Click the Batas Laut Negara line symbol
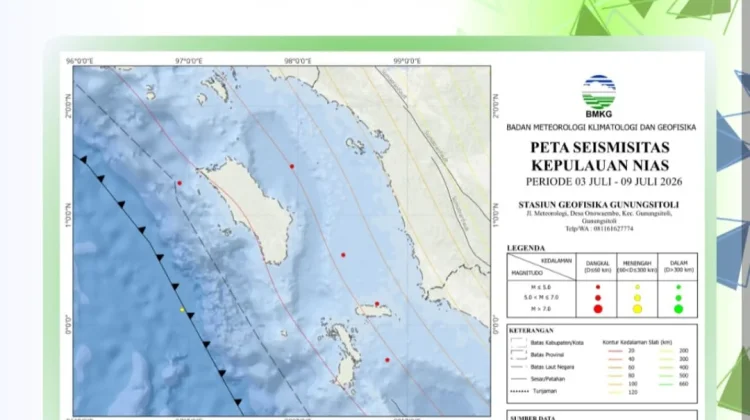 (x=518, y=367)
